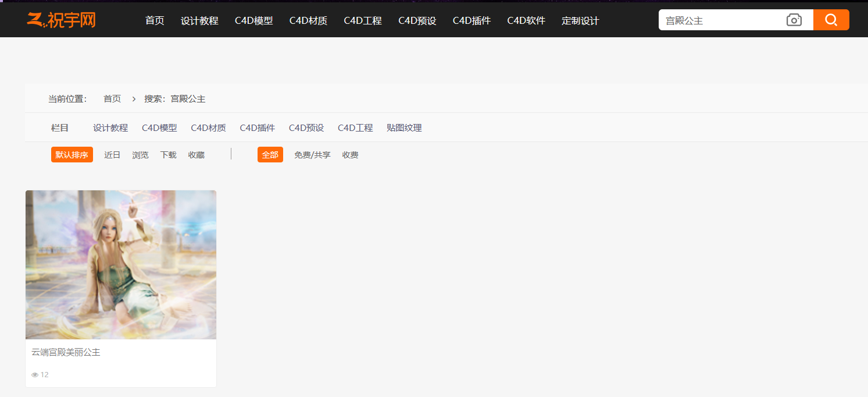Sort results by 收藏
Viewport: 868px width, 397px height.
pos(196,155)
